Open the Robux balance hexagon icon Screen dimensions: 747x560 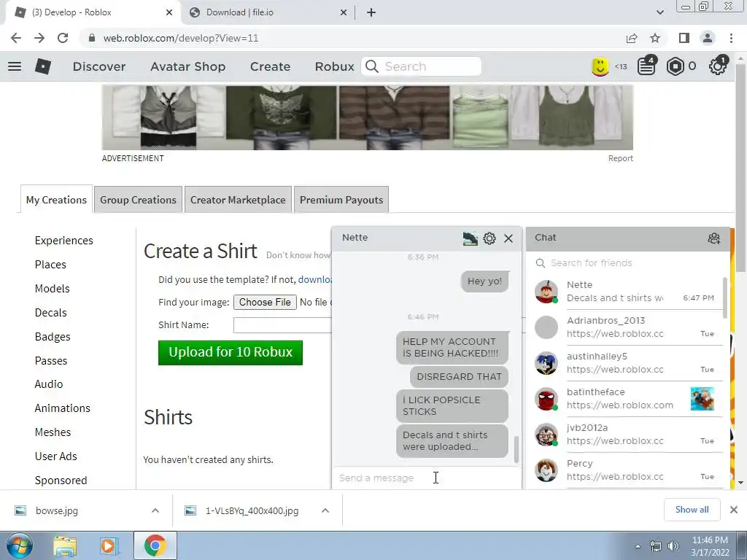tap(675, 66)
